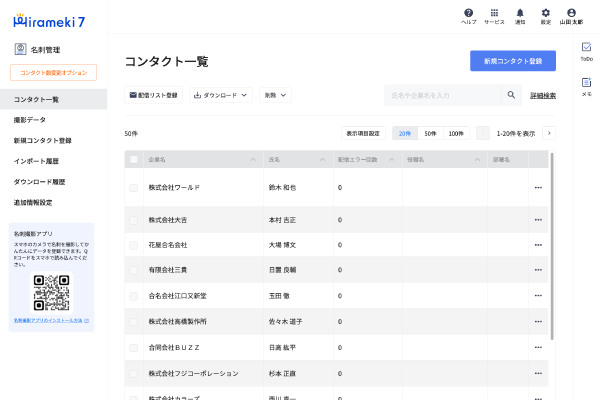
Task: Click the 名刺管理 card icon
Action: (20, 49)
